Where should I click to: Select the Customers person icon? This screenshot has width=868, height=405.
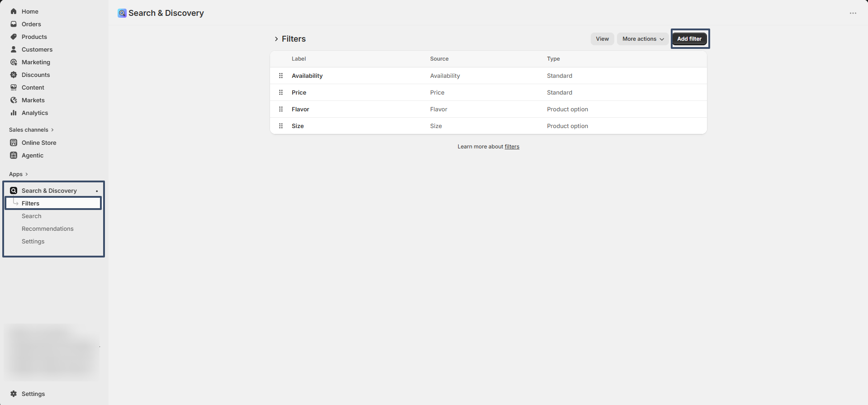(14, 49)
